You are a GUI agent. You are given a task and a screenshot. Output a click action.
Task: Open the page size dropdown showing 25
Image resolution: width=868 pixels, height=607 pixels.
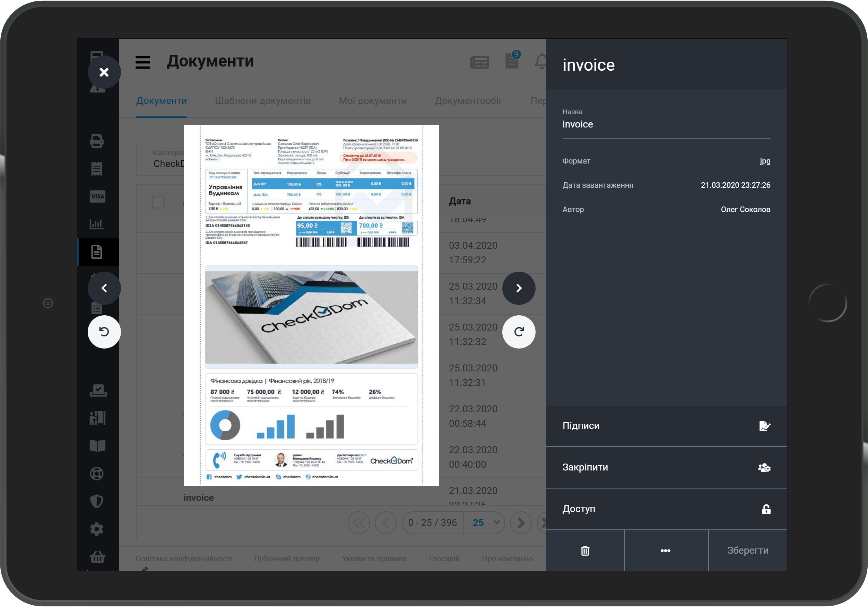point(485,523)
